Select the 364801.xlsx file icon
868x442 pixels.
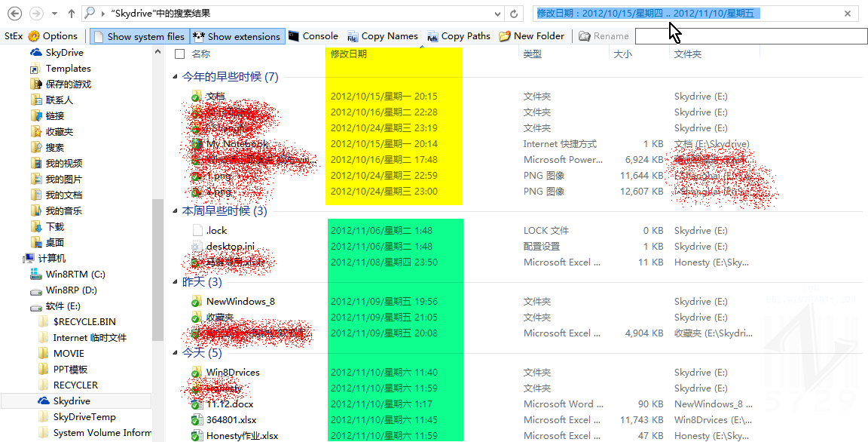(196, 420)
